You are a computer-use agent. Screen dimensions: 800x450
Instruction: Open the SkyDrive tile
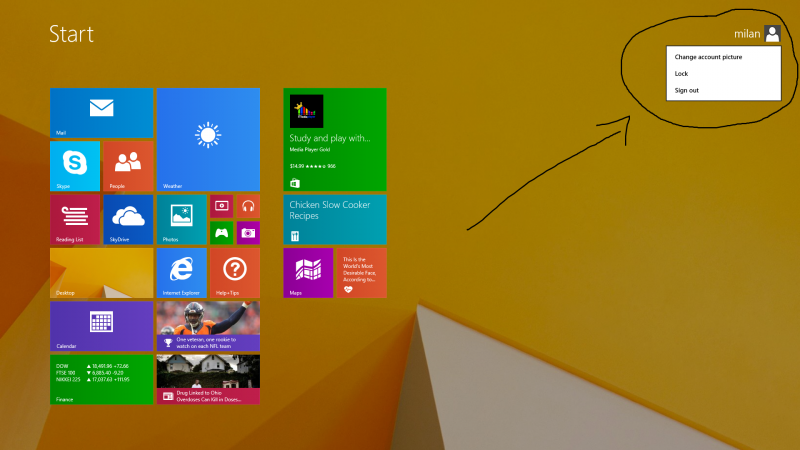[x=128, y=219]
